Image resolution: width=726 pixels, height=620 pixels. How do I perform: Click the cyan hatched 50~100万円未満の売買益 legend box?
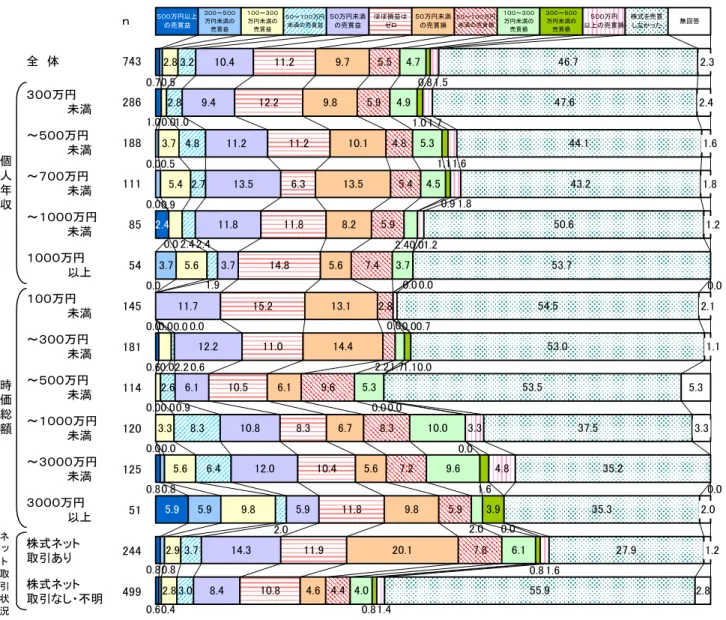pos(305,21)
